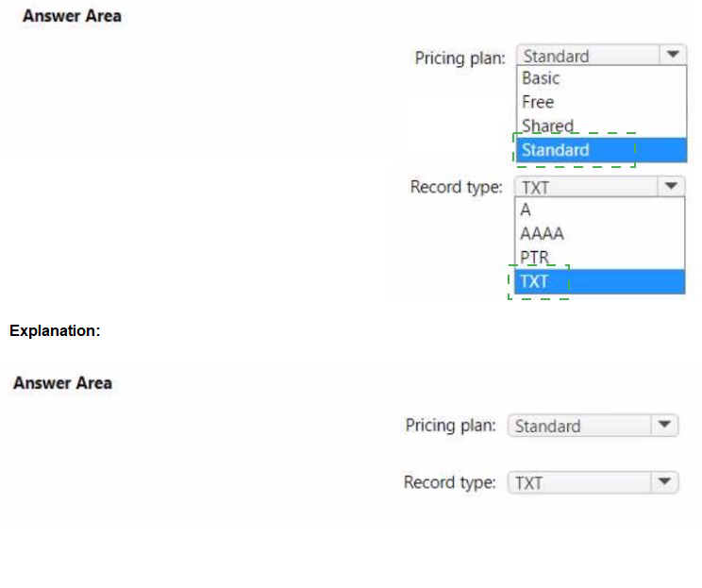The image size is (702, 588).
Task: Click the Standard combo box field under Explanation
Action: coord(577,426)
